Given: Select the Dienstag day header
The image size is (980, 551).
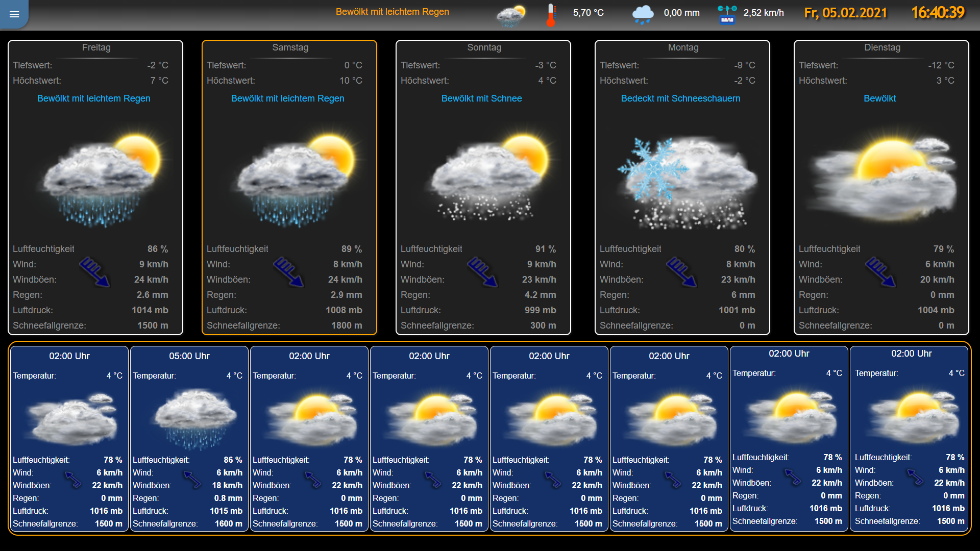Looking at the screenshot, I should 882,47.
